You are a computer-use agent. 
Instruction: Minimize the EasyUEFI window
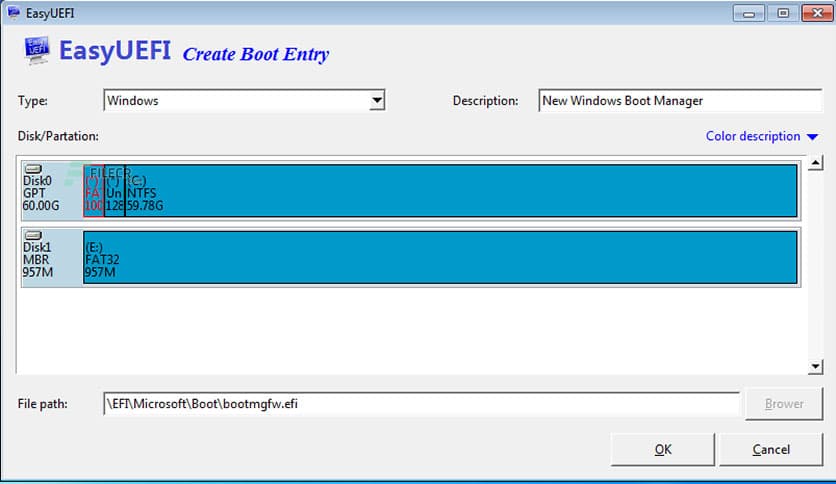[749, 13]
